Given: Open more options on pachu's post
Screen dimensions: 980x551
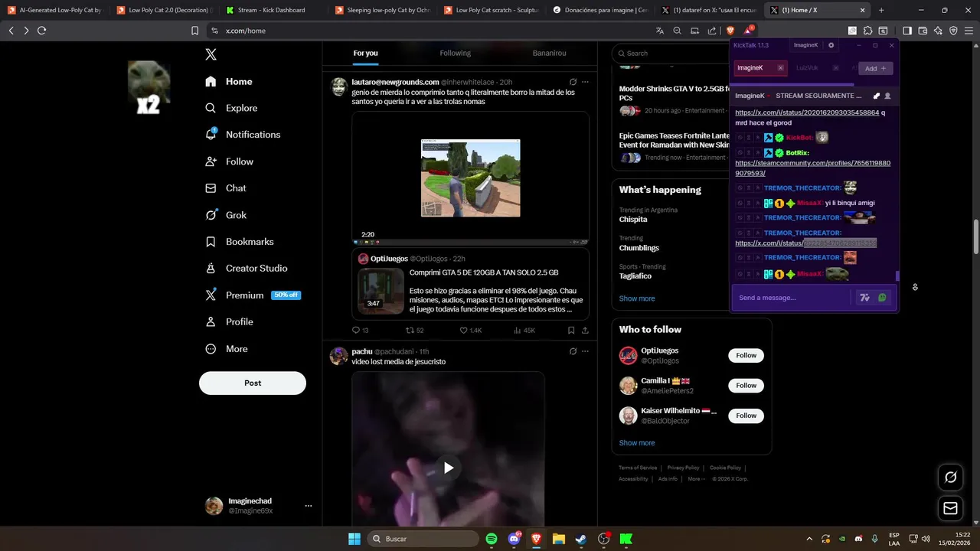Looking at the screenshot, I should pos(585,351).
